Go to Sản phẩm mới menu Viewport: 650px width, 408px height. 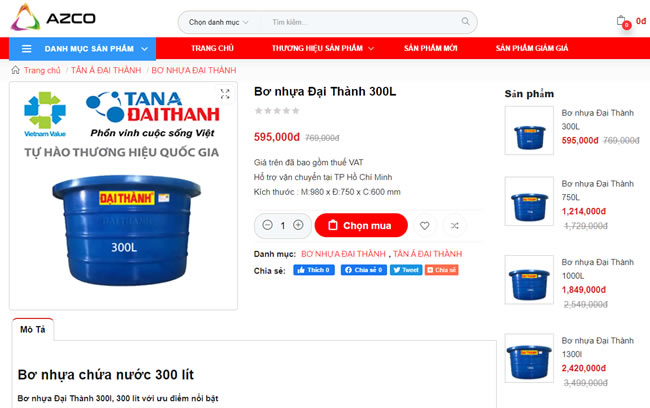[431, 48]
